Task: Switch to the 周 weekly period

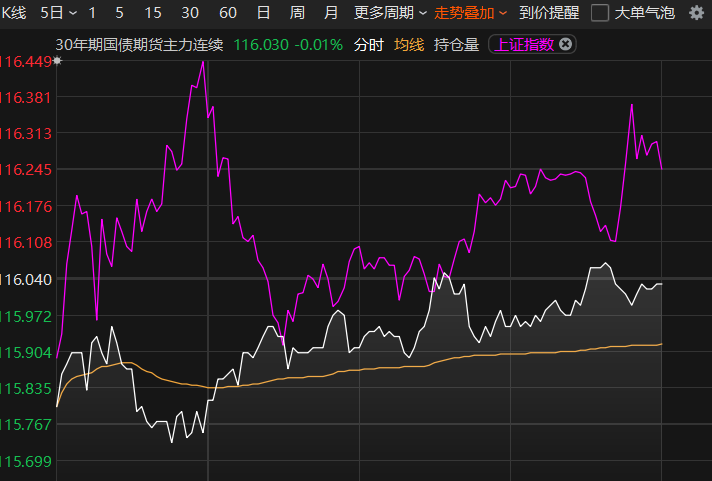Action: pos(297,13)
